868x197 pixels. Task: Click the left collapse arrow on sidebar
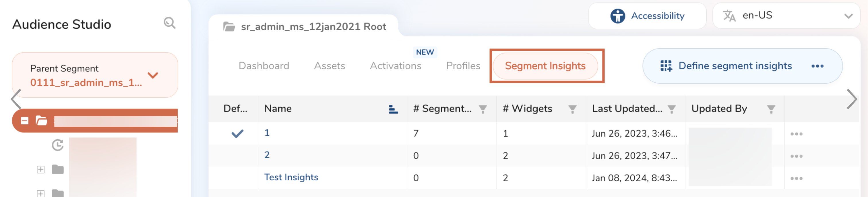tap(16, 99)
